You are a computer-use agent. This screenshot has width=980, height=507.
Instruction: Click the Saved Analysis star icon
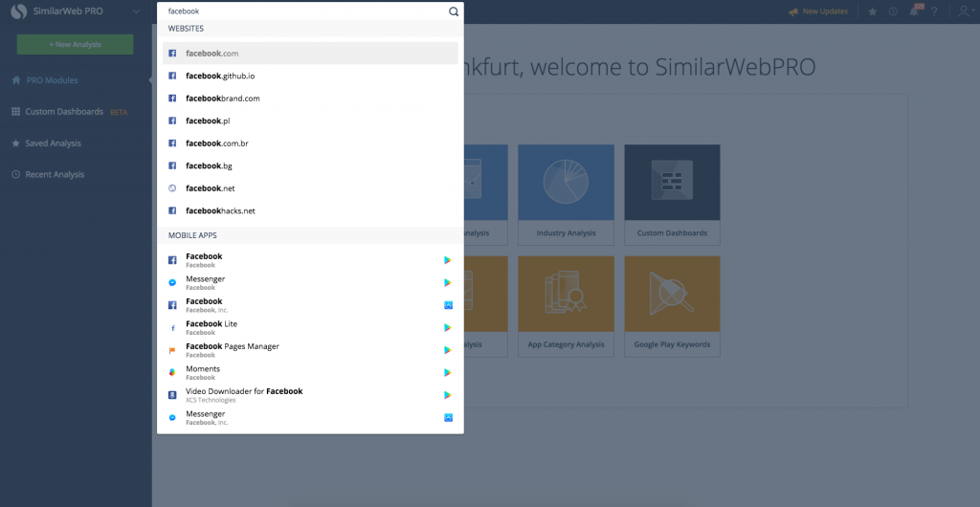tap(16, 143)
